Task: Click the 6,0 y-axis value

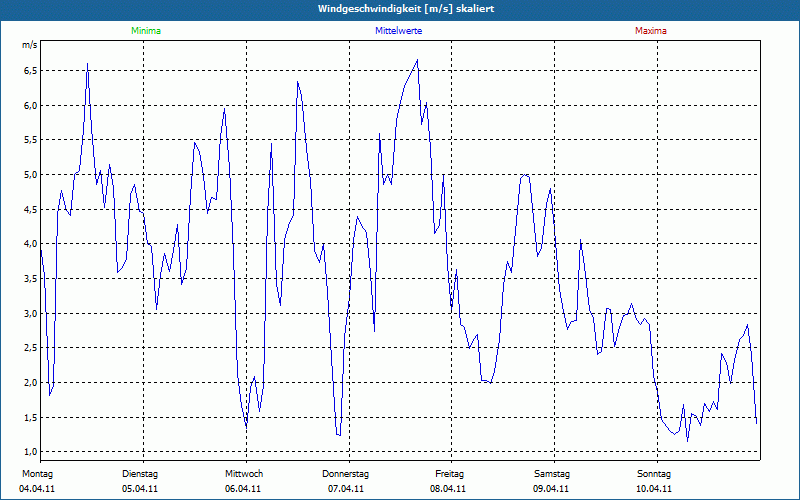Action: 31,105
